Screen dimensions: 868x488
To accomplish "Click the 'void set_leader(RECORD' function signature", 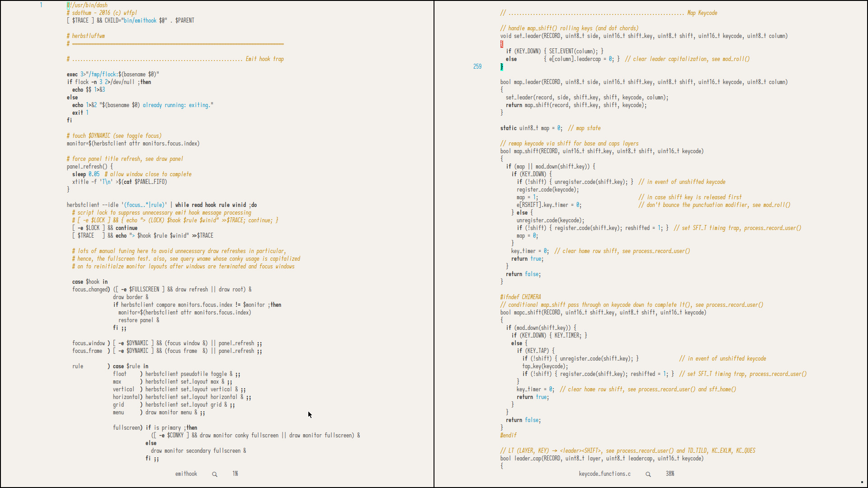I will tap(644, 36).
